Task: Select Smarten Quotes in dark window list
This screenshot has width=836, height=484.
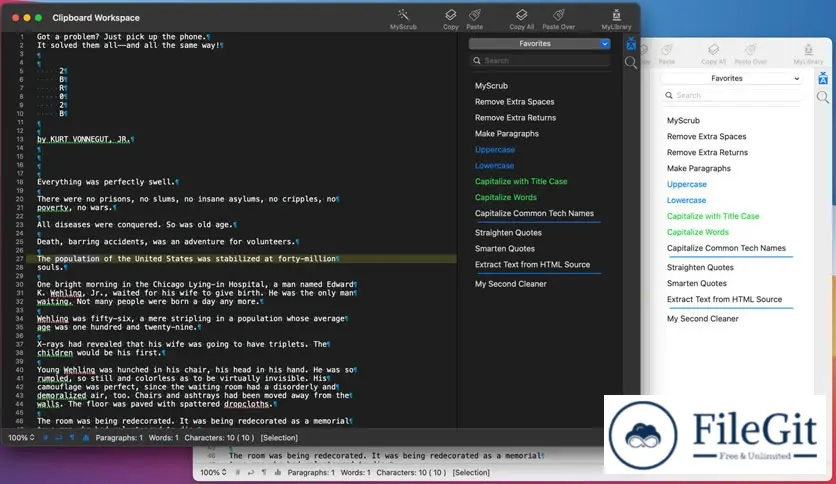Action: pos(504,249)
